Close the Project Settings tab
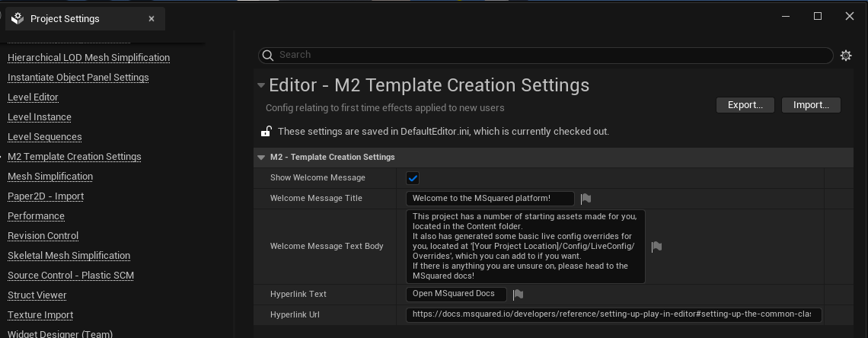This screenshot has height=338, width=868. click(x=152, y=19)
